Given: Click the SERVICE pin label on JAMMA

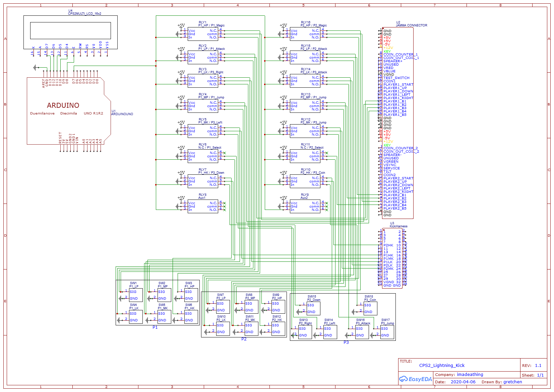Looking at the screenshot, I should click(391, 168).
